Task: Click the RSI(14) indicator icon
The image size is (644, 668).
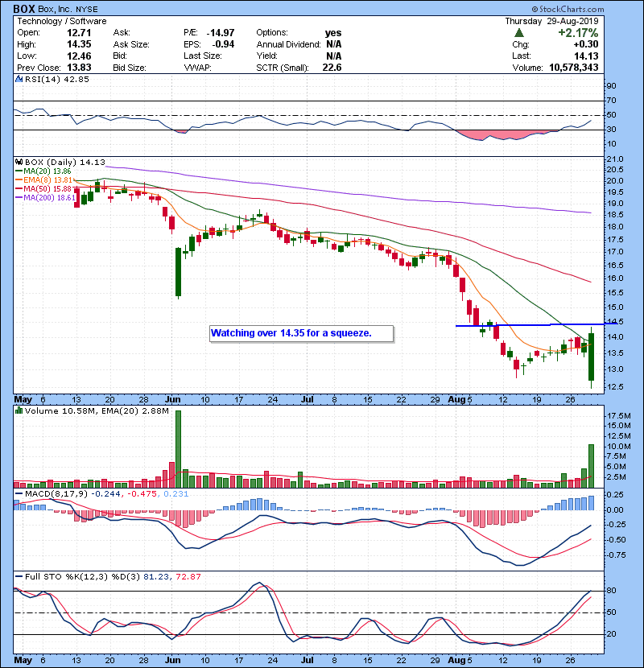Action: tap(19, 79)
